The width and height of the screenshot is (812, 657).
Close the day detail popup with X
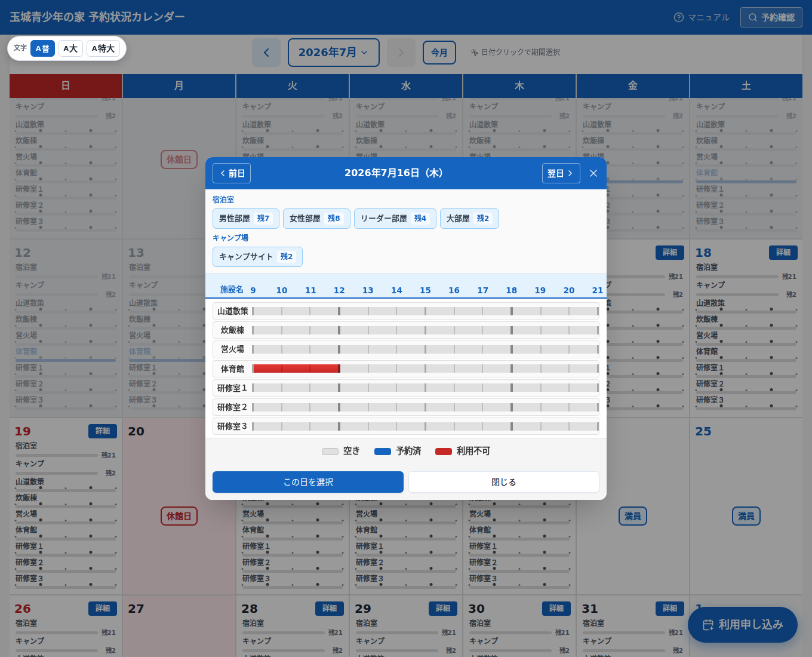593,173
